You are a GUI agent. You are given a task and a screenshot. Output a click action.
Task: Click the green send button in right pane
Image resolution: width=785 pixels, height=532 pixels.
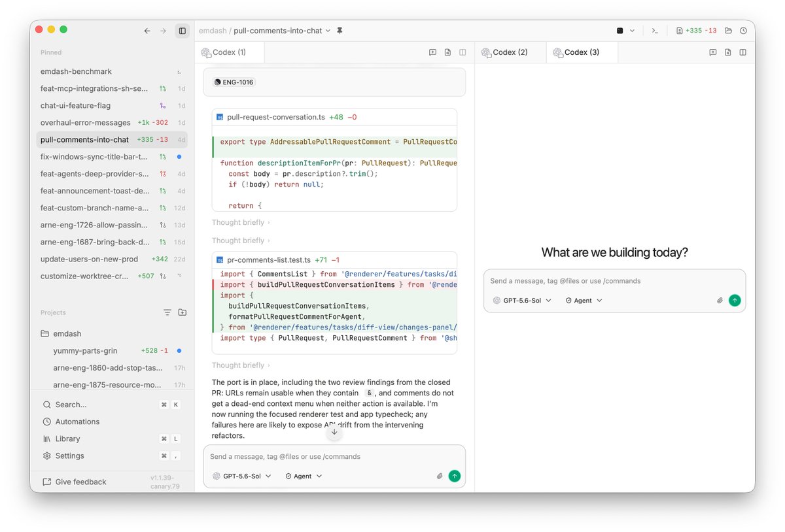click(x=735, y=301)
